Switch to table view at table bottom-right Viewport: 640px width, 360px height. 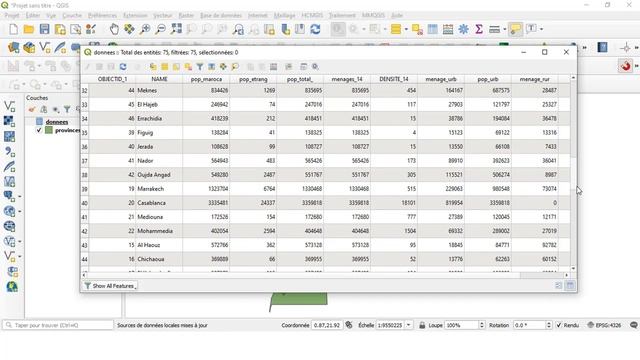point(570,286)
